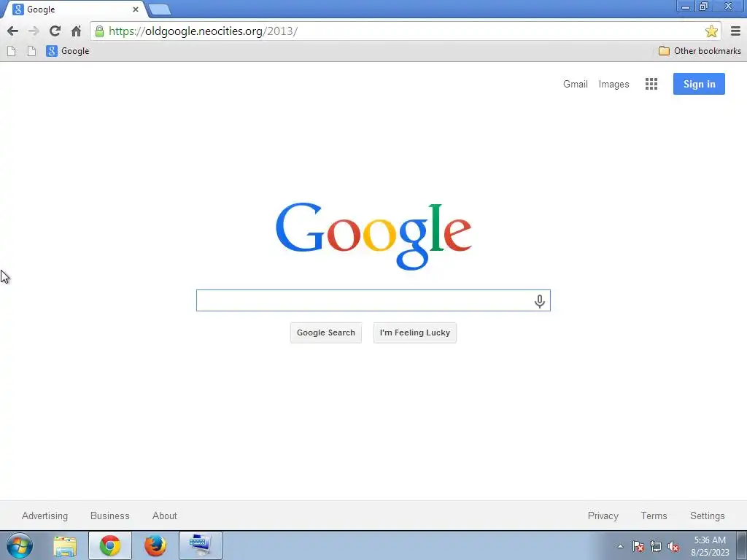Click the on-screen keyboard taskbar icon
The height and width of the screenshot is (560, 747).
[201, 545]
